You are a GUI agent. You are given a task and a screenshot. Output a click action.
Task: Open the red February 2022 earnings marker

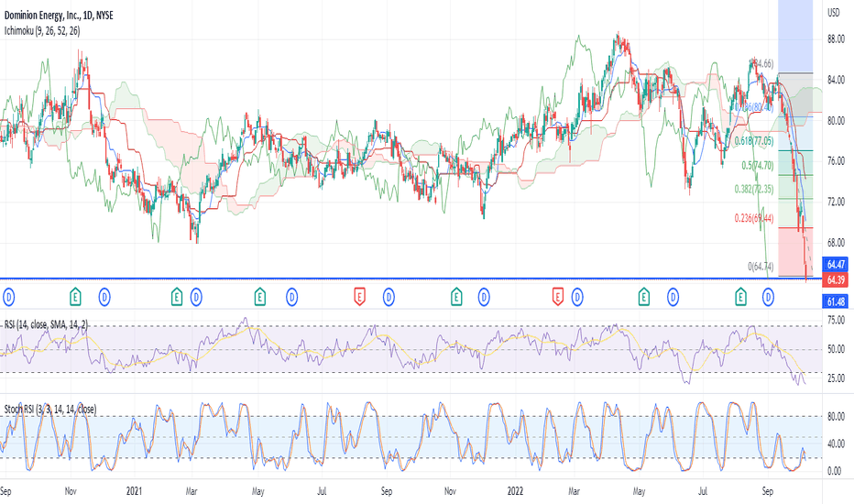click(x=558, y=298)
